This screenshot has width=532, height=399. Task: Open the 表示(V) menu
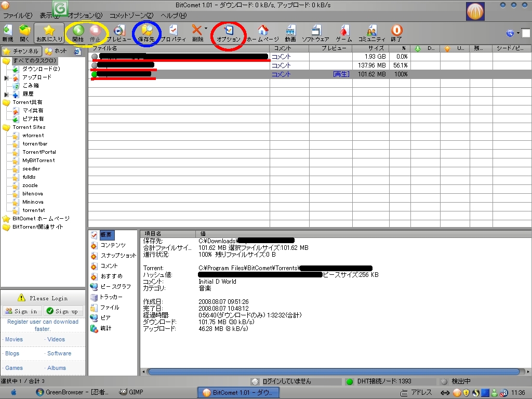pos(49,16)
